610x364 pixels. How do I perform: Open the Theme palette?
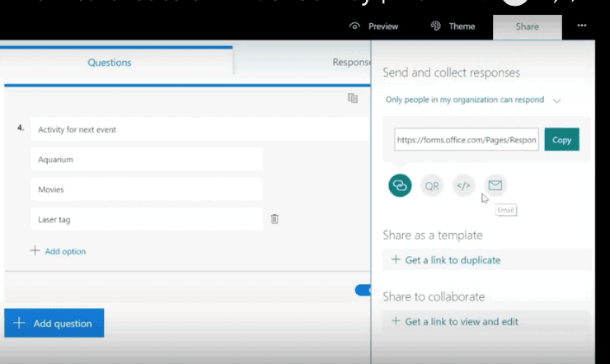point(453,26)
